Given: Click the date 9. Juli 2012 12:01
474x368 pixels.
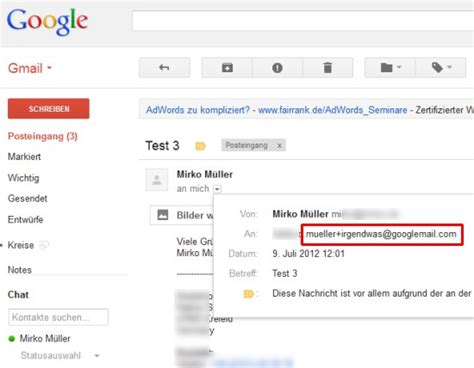Looking at the screenshot, I should (x=309, y=254).
